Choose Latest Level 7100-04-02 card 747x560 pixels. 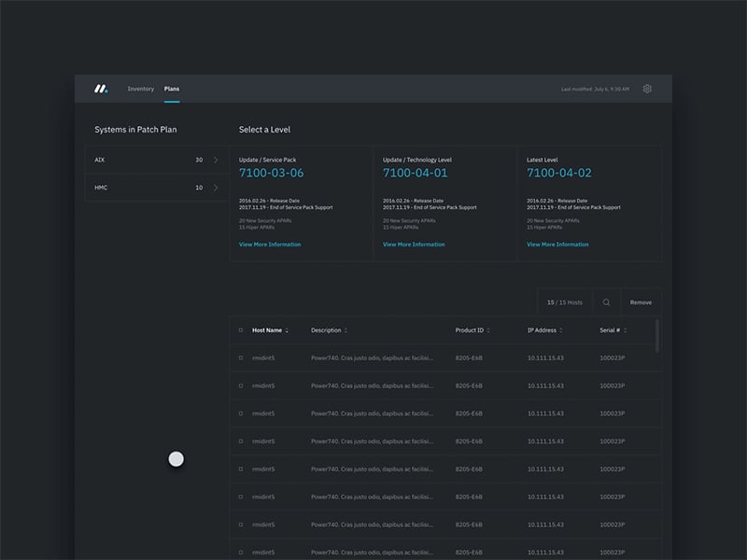coord(589,203)
